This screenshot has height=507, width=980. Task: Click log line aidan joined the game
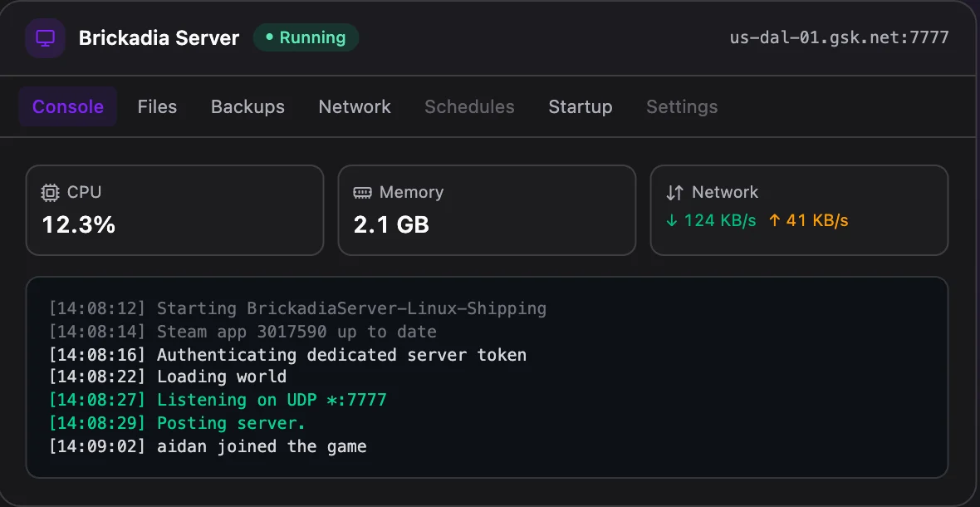point(208,446)
